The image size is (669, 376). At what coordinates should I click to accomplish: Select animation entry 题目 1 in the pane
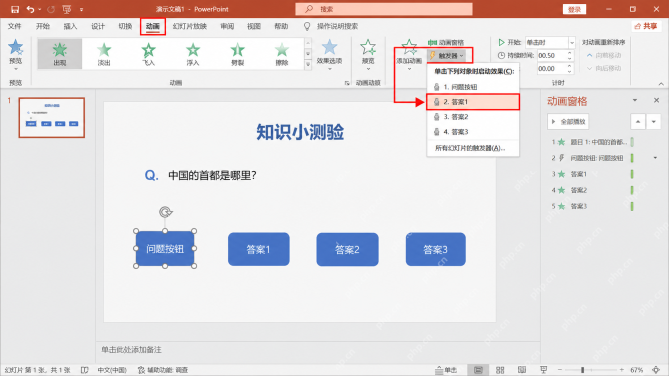592,142
